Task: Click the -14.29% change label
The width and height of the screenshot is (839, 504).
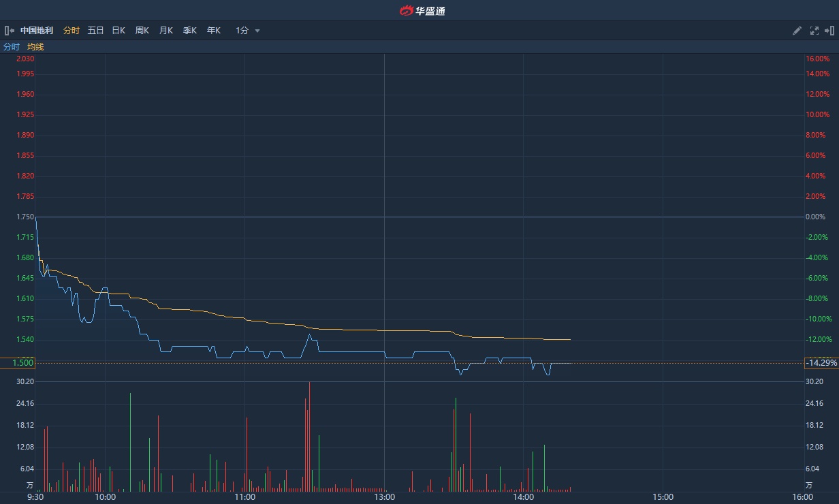Action: click(x=821, y=363)
